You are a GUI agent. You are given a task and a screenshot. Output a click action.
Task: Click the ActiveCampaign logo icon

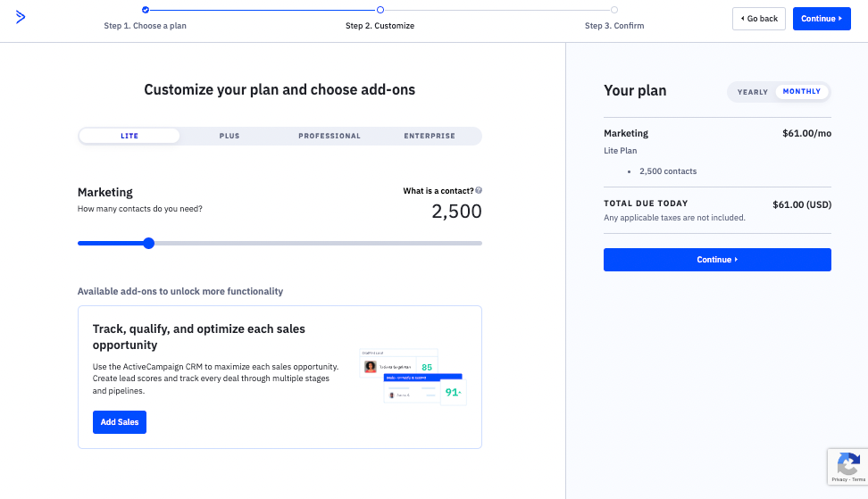tap(21, 17)
